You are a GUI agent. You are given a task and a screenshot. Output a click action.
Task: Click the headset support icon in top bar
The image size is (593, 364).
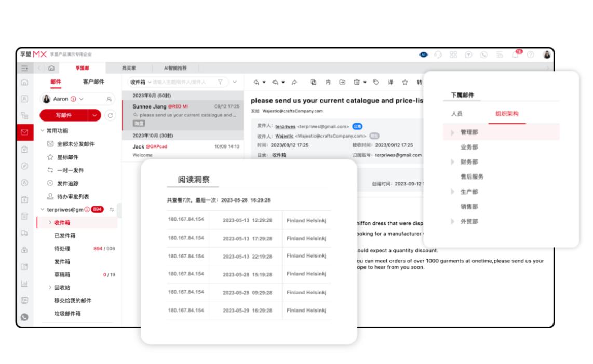click(439, 55)
